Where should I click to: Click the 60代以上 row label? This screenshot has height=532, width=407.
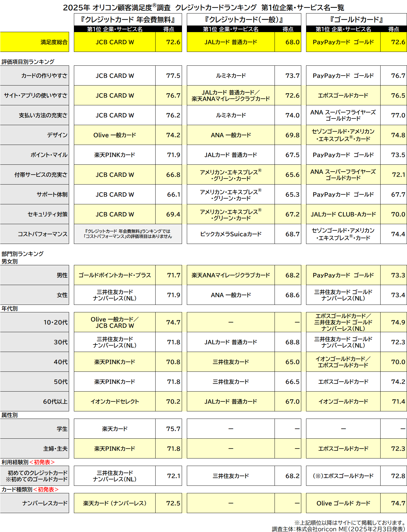click(x=35, y=401)
